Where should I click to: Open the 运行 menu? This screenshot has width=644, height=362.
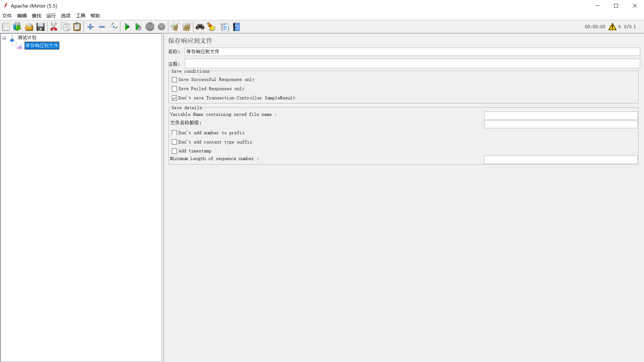pos(51,16)
